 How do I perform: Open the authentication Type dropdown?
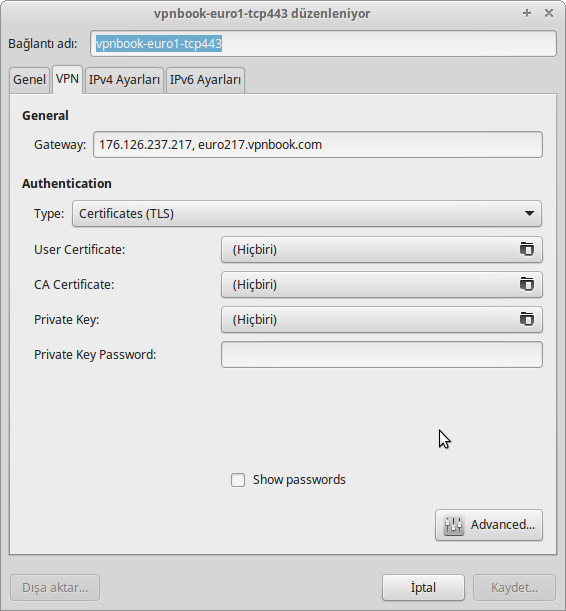point(307,214)
